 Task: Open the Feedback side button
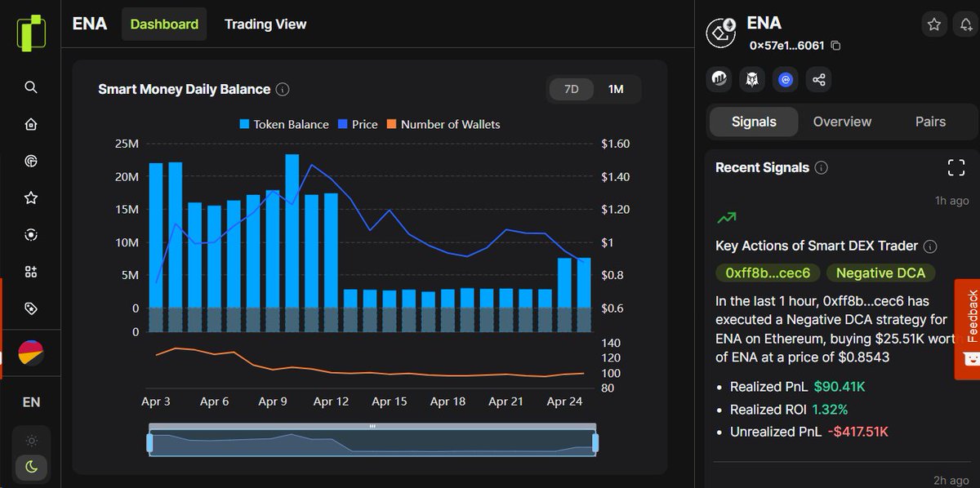click(x=968, y=329)
